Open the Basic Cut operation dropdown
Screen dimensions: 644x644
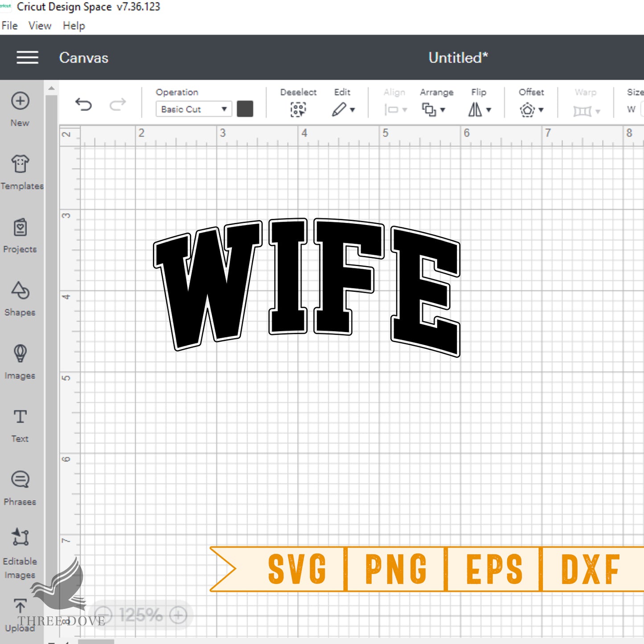tap(193, 109)
